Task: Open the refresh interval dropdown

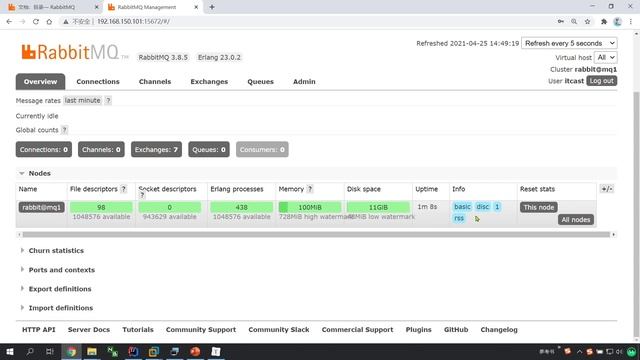Action: pos(569,43)
